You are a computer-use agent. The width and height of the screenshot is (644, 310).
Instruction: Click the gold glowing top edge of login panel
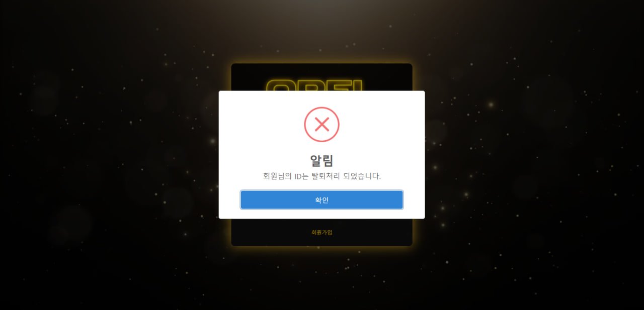[321, 64]
